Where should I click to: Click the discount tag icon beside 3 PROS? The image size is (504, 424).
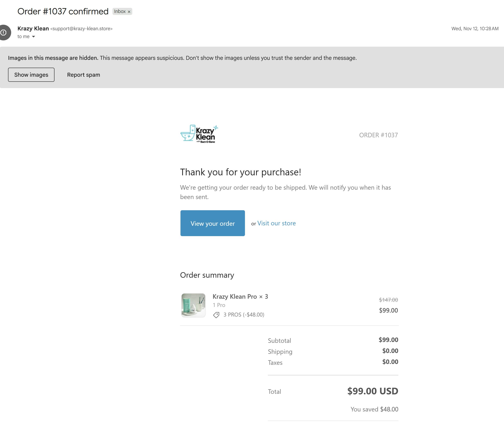pos(216,315)
